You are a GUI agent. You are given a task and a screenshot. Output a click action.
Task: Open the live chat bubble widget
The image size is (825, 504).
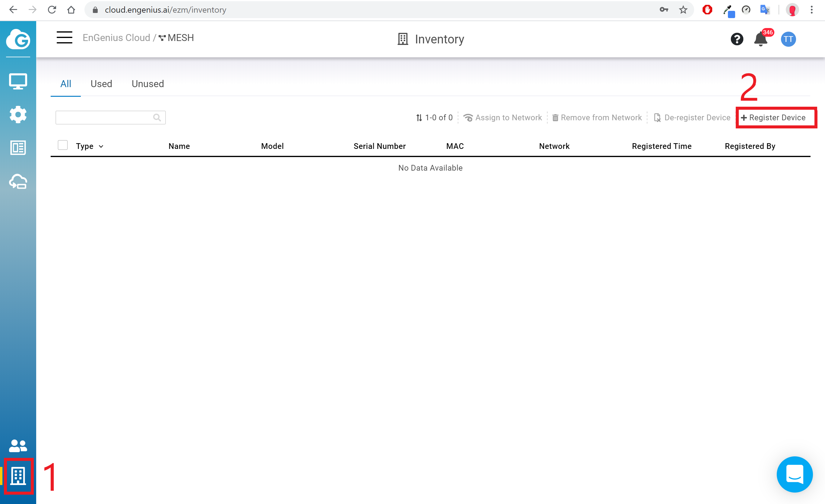click(794, 474)
